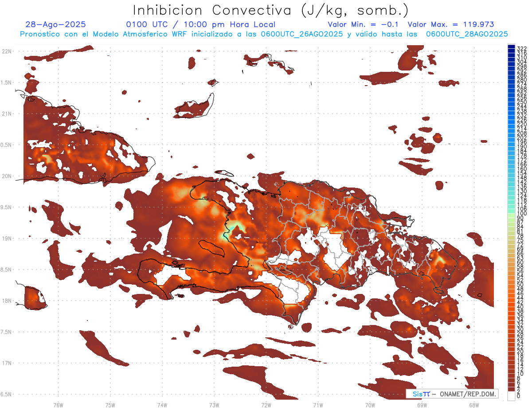The width and height of the screenshot is (532, 411).
Task: Click the "Valor Min. = -0.1" readout
Action: 364,24
